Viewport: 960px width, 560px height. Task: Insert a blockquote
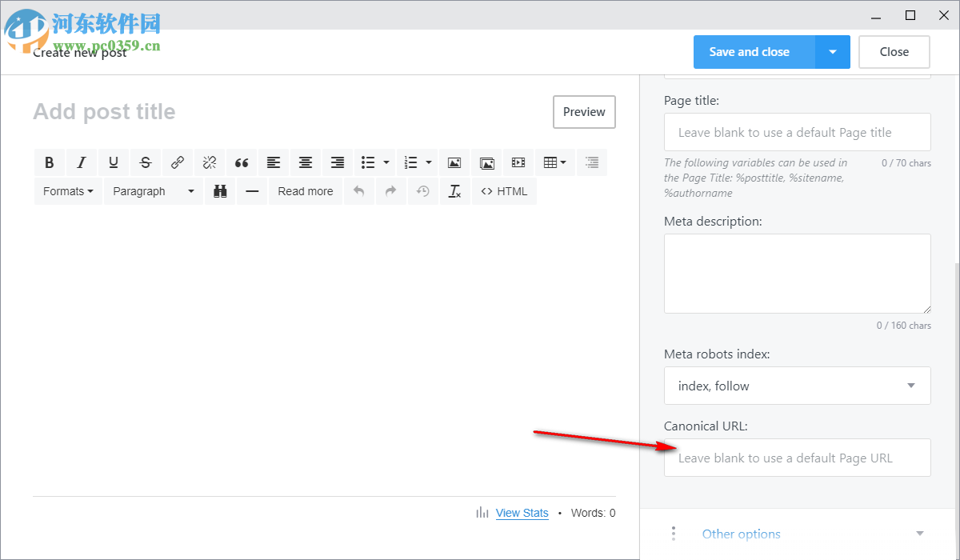[242, 162]
